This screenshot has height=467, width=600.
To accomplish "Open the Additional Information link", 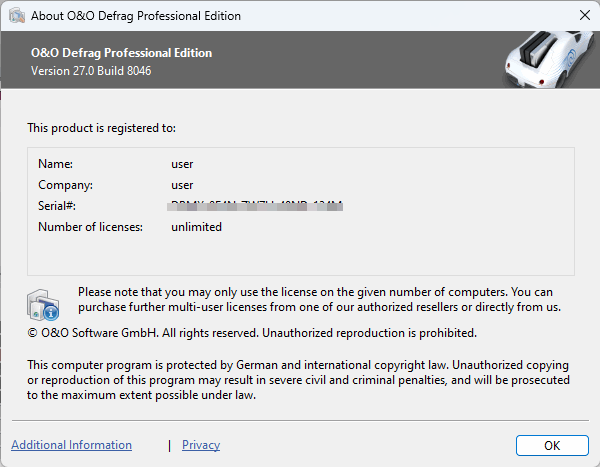I will pos(71,445).
